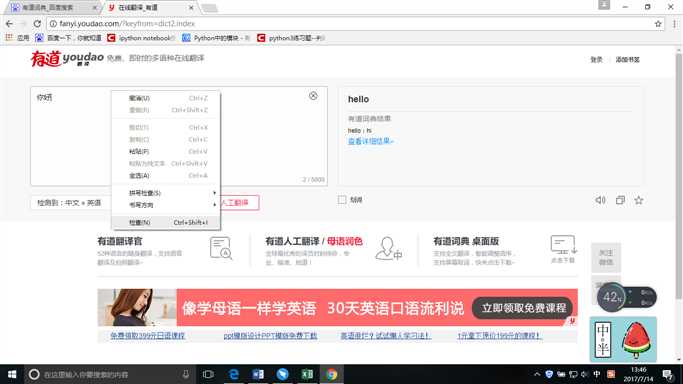
Task: Open Task View on the taskbar
Action: 208,374
